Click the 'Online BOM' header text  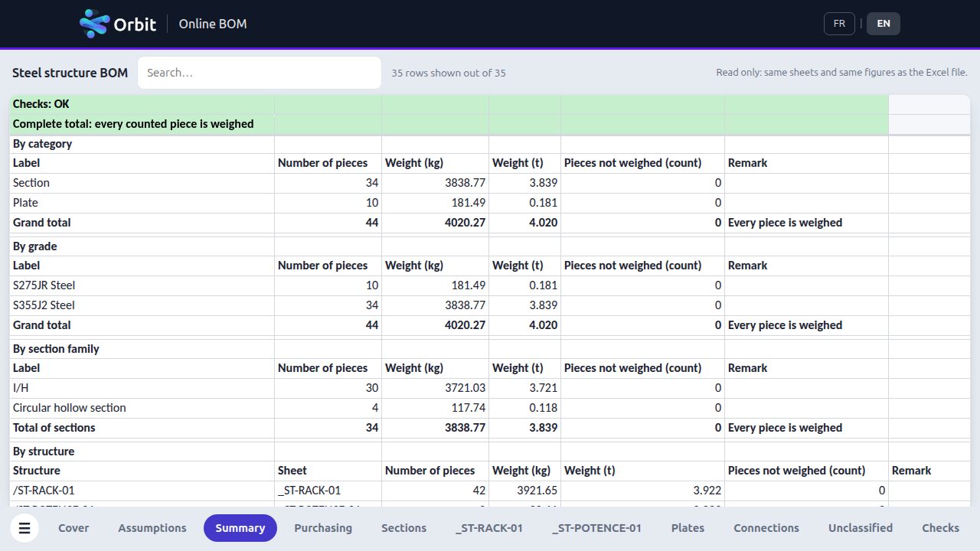[x=213, y=24]
